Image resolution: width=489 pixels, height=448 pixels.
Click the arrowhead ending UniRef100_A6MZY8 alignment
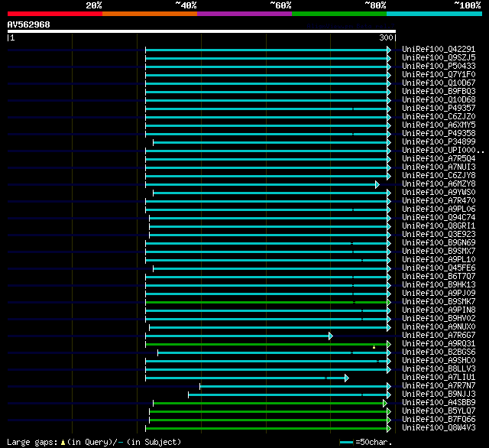pyautogui.click(x=377, y=184)
